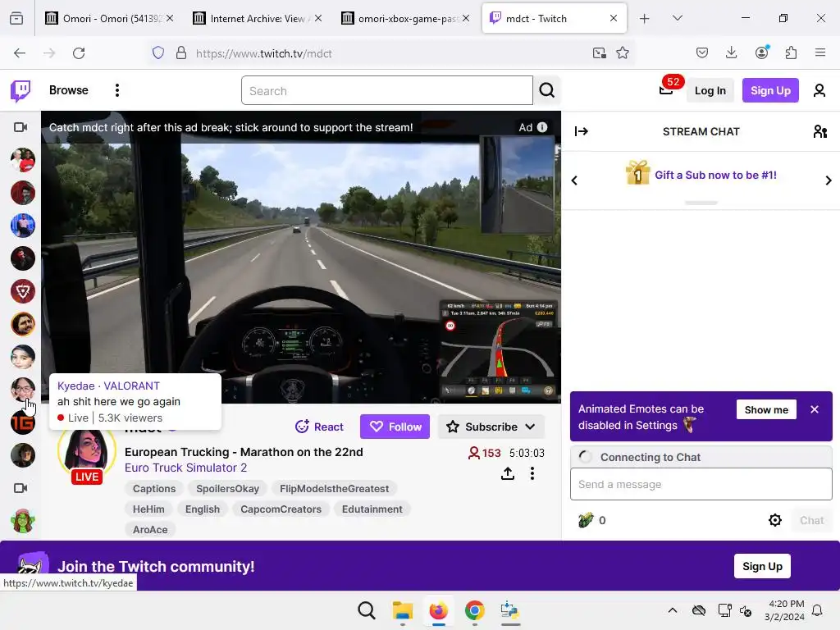Open the Browse page

point(69,90)
